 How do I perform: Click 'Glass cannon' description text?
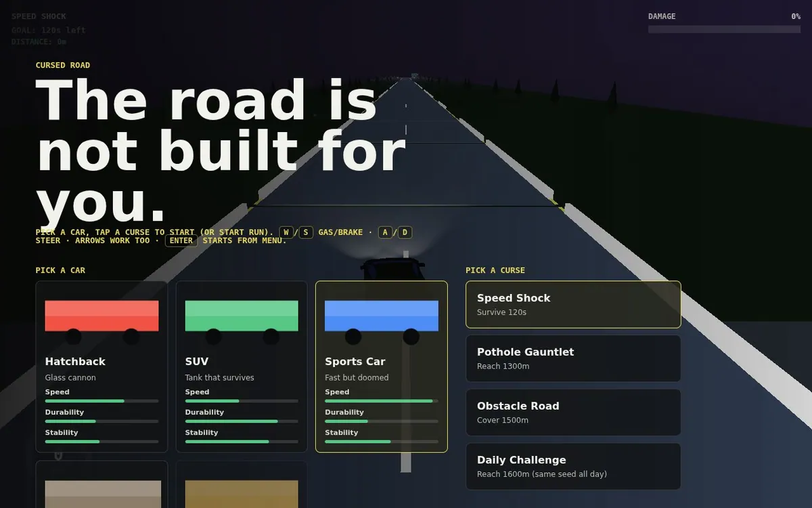click(x=70, y=377)
